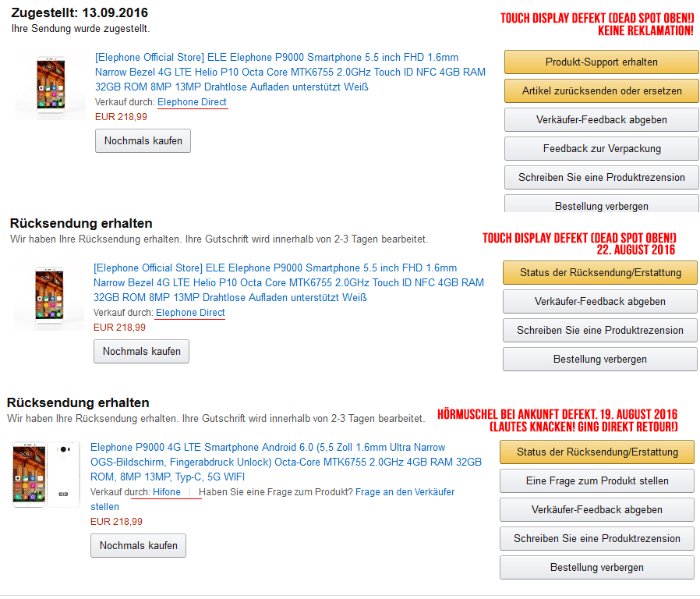Hide the third order with "Bestellung verbergen"

tap(596, 567)
